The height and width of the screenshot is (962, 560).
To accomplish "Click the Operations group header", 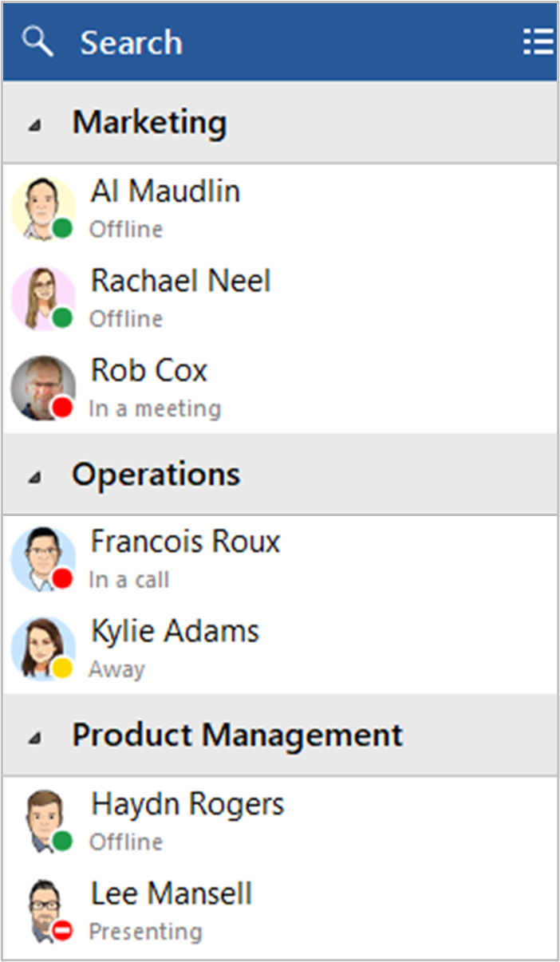I will coord(156,474).
